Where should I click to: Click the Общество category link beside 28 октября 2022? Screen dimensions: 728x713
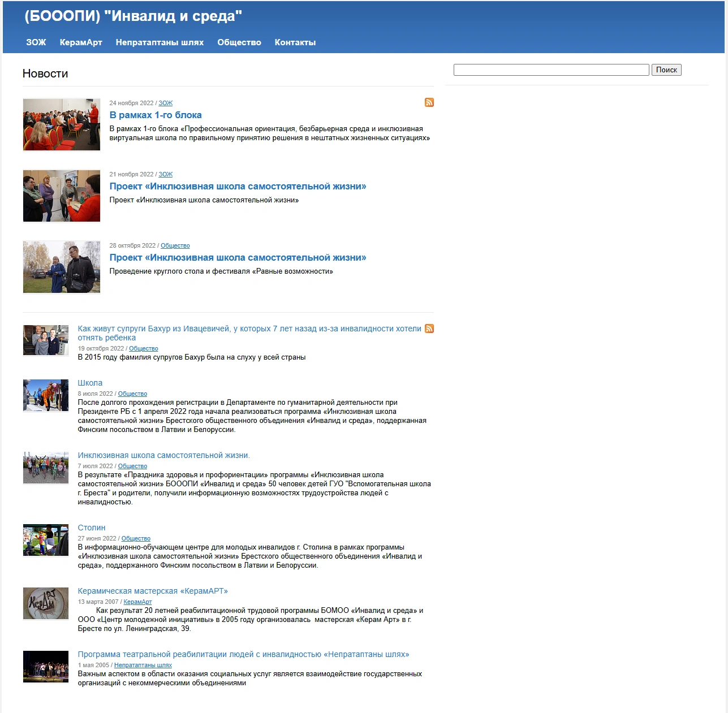coord(175,245)
